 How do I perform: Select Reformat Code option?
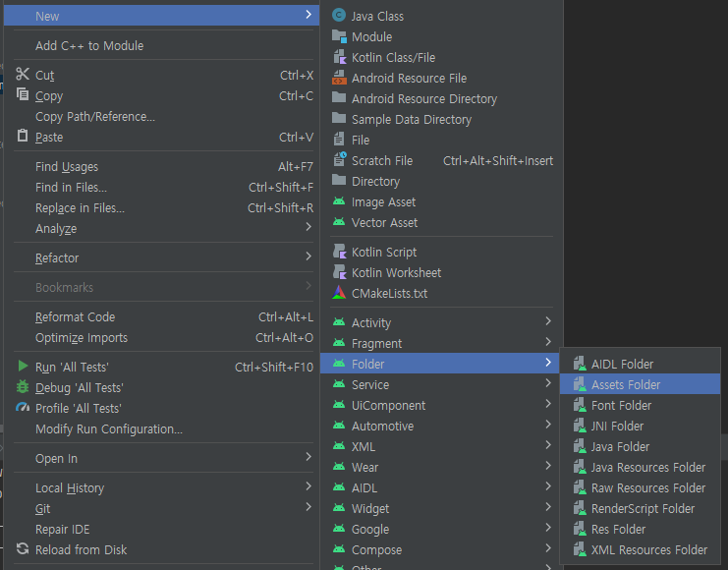(x=161, y=316)
